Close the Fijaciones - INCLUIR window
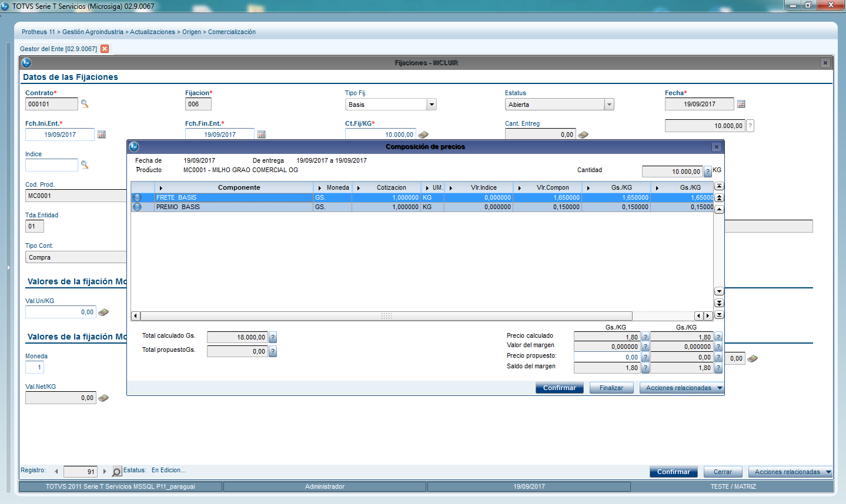Viewport: 846px width, 504px height. coord(825,63)
